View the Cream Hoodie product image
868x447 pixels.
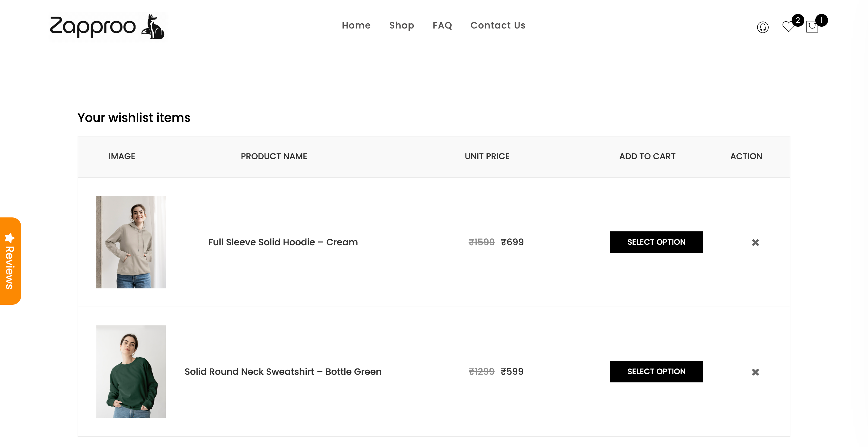click(x=131, y=242)
